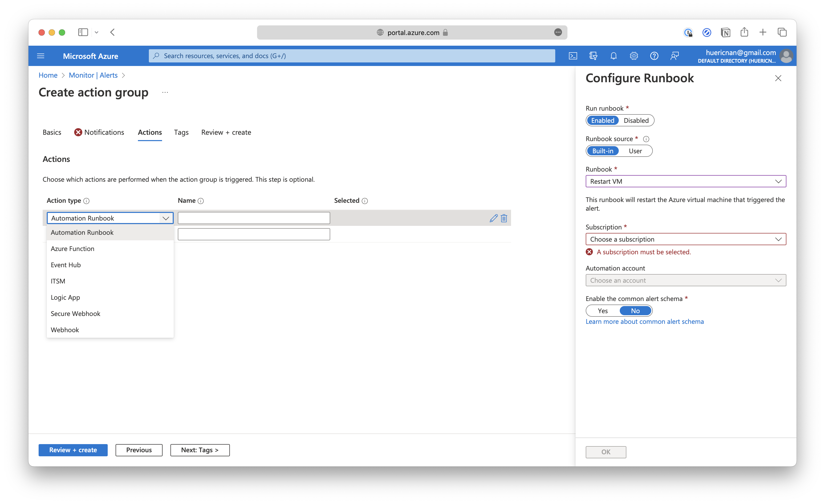Open Safari sidebar dropdown chevron
Screen dimensions: 825x504
tap(97, 32)
